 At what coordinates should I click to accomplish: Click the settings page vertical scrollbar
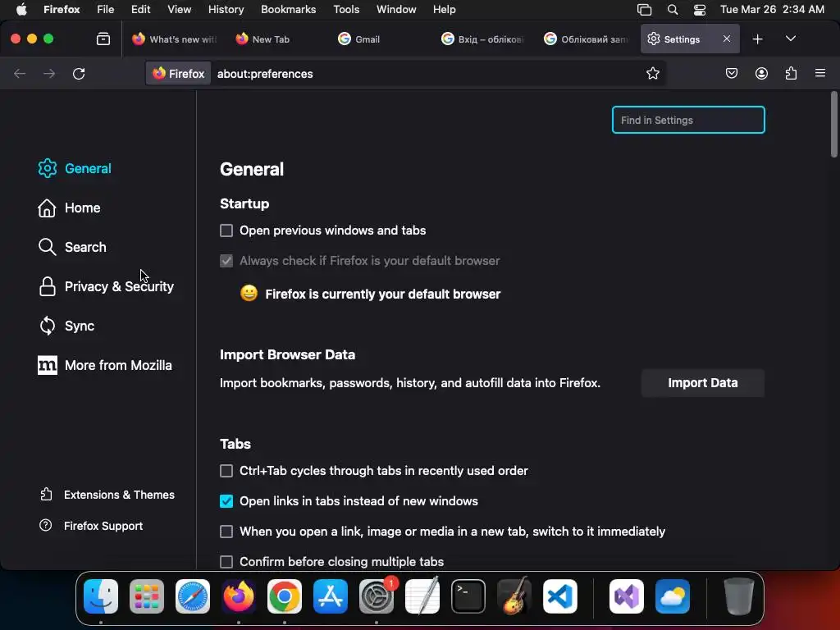click(833, 125)
